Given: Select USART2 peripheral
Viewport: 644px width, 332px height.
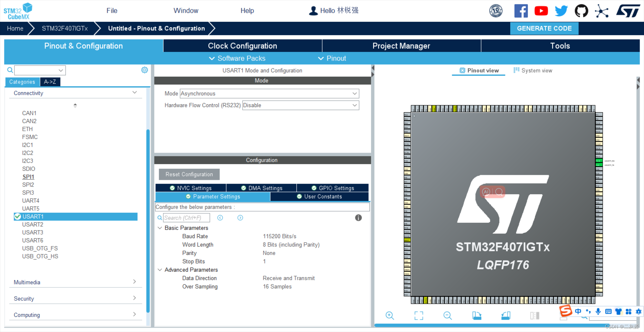Looking at the screenshot, I should tap(33, 224).
